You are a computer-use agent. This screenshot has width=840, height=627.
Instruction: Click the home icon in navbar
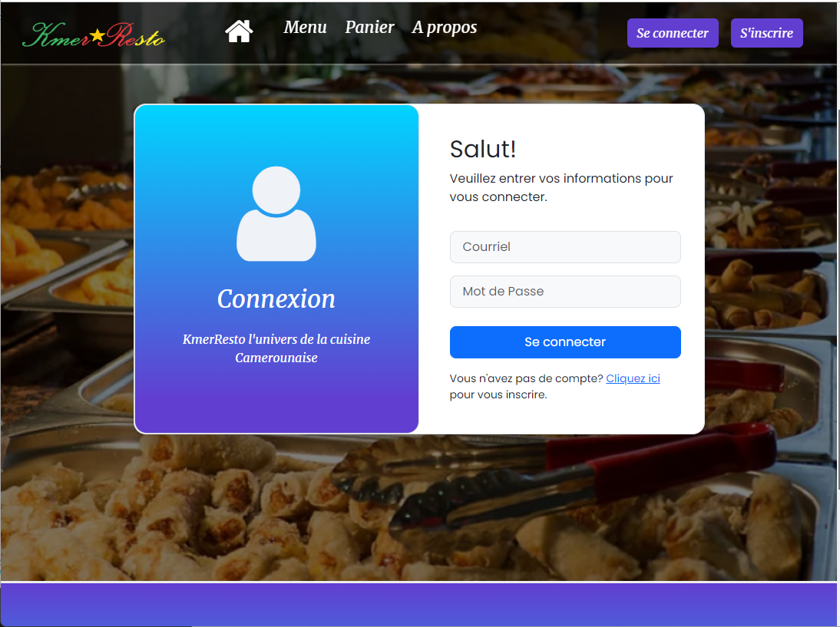click(x=239, y=31)
